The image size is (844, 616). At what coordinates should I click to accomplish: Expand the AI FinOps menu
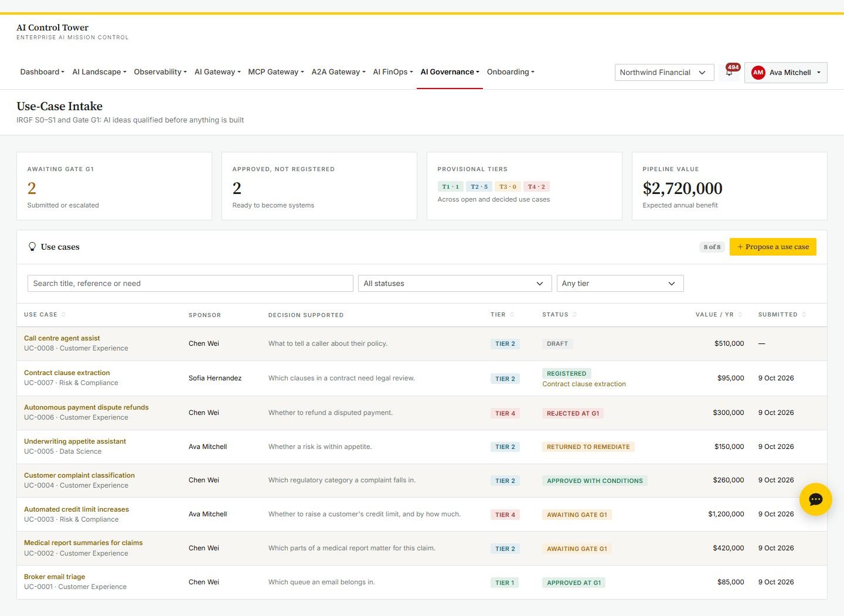393,72
